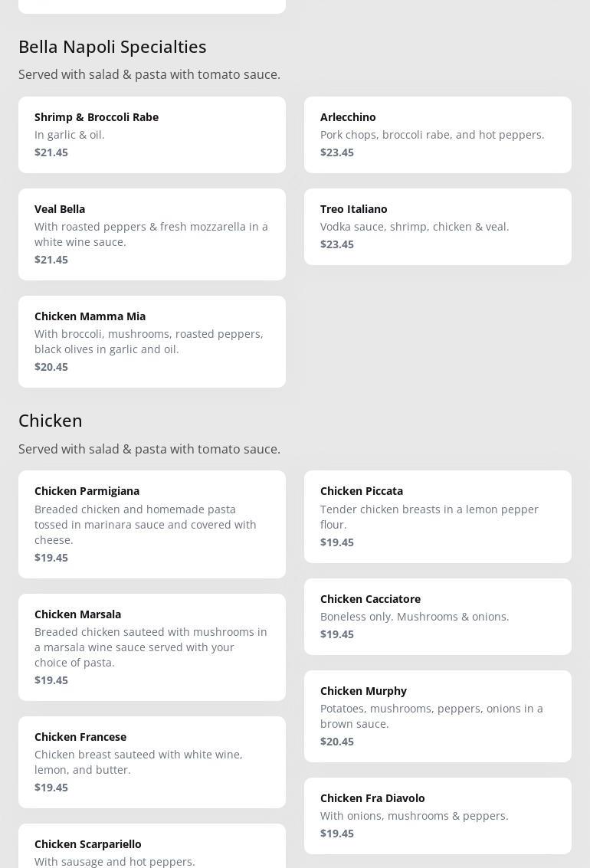Click the $20.45 price under Chicken Murphy
The height and width of the screenshot is (868, 590).
(337, 742)
